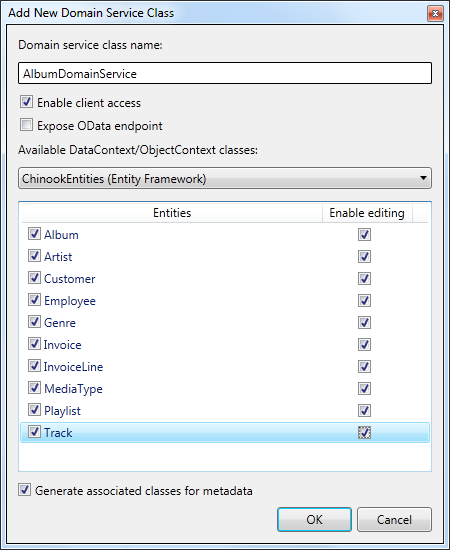The height and width of the screenshot is (550, 450).
Task: Uncheck the Track entity checkbox
Action: pyautogui.click(x=34, y=432)
